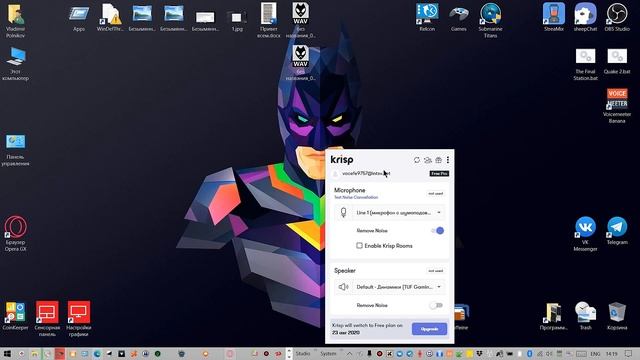640x360 pixels.
Task: Click the refresh icon in Krisp header
Action: pos(417,160)
